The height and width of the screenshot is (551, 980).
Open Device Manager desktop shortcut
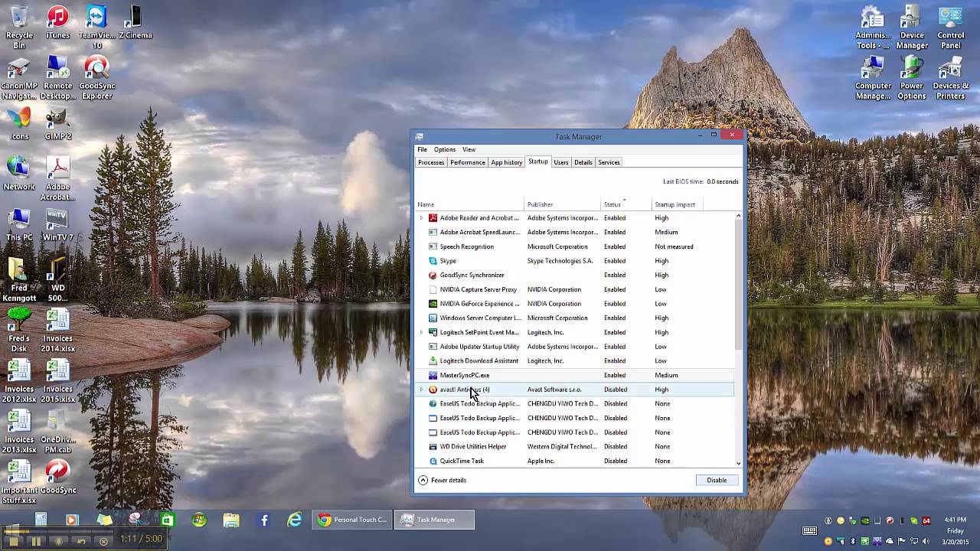[911, 28]
